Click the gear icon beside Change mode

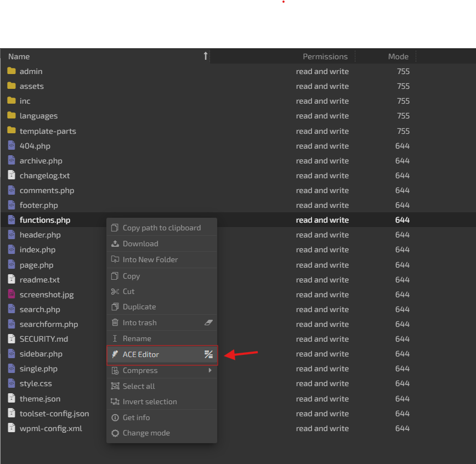tap(115, 433)
